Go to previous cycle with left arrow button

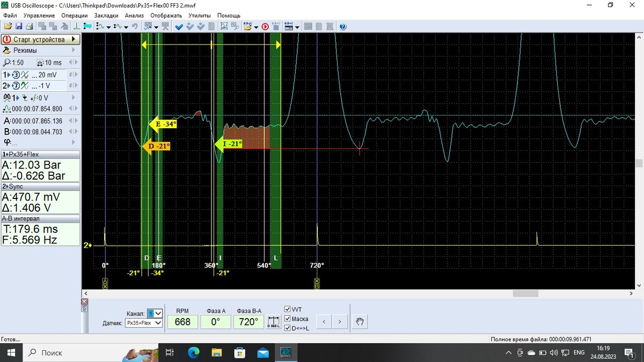coord(323,322)
